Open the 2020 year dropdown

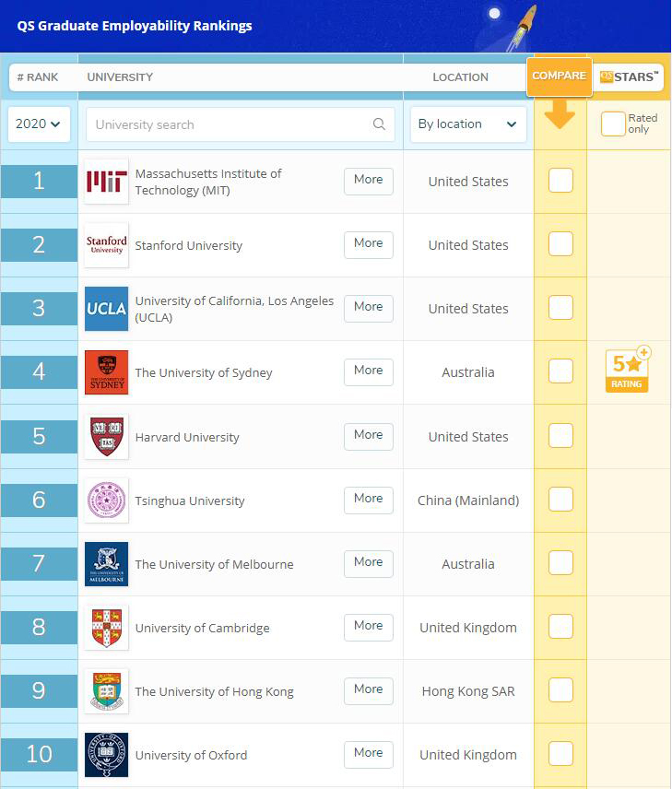click(x=39, y=124)
